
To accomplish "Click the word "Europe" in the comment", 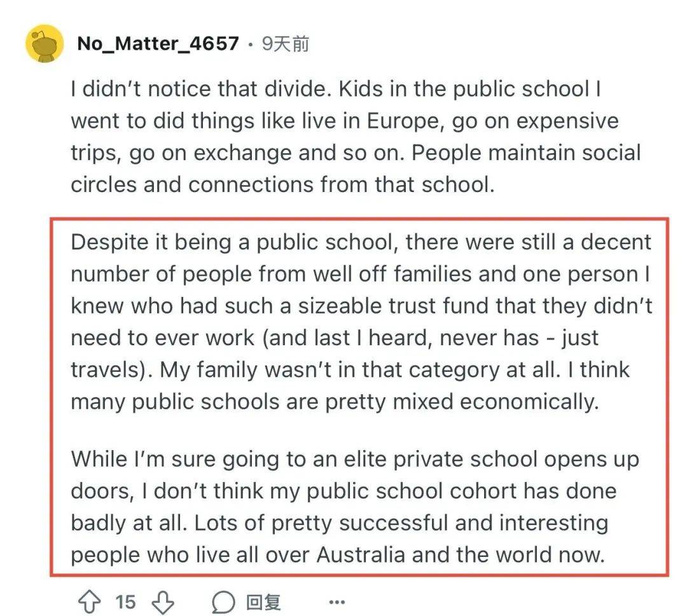I will [403, 121].
